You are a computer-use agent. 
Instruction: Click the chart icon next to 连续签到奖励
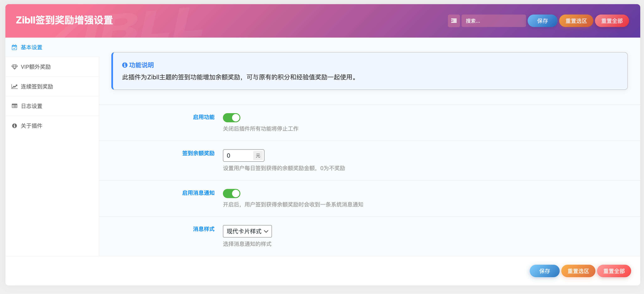pyautogui.click(x=14, y=86)
